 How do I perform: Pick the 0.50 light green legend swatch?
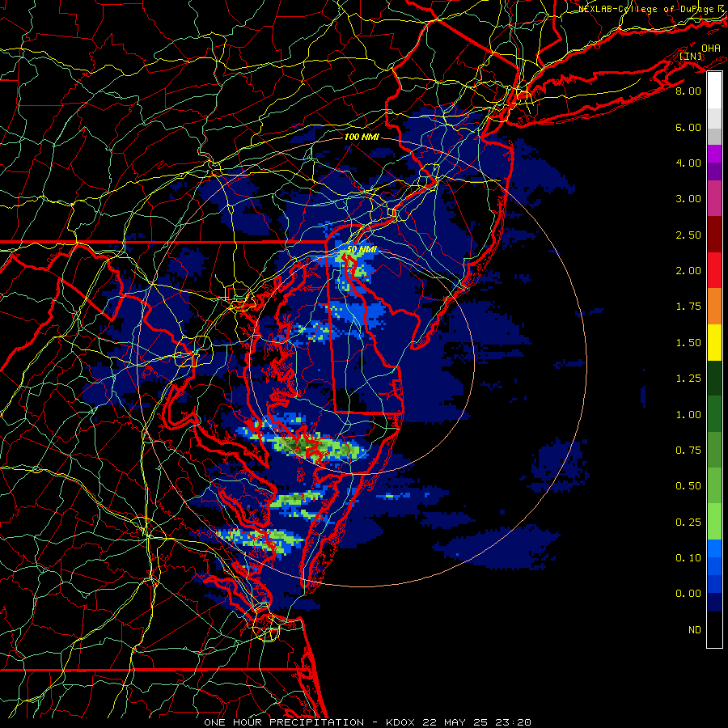click(x=714, y=485)
